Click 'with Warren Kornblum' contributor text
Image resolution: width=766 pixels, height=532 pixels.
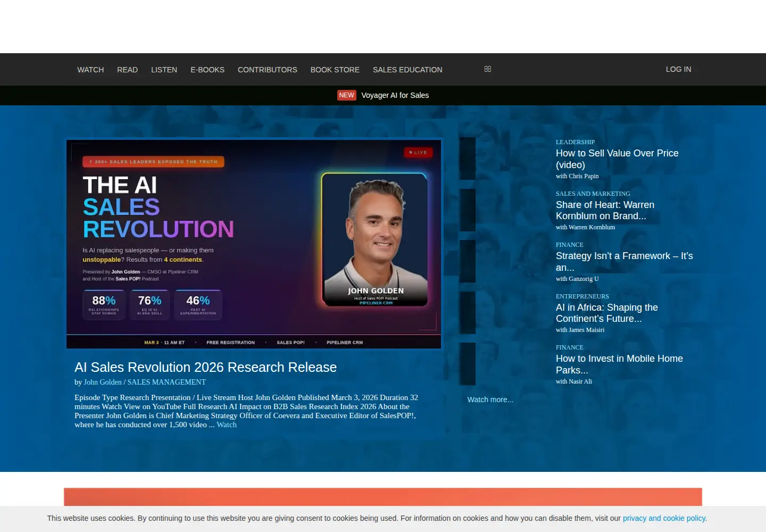click(585, 227)
